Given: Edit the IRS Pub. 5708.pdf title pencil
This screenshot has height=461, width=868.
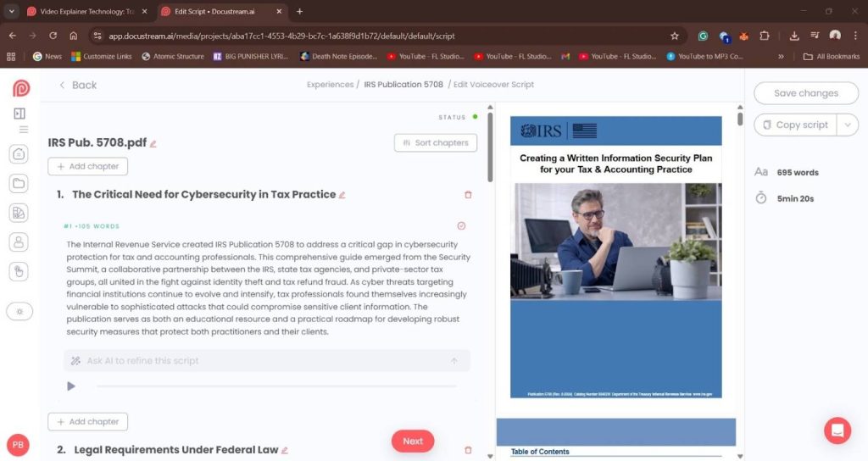Looking at the screenshot, I should click(x=153, y=144).
